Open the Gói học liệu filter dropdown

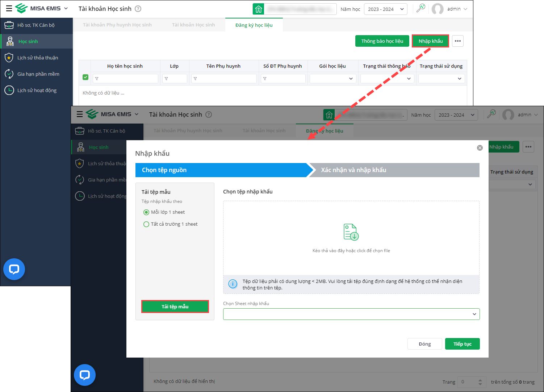pyautogui.click(x=333, y=78)
